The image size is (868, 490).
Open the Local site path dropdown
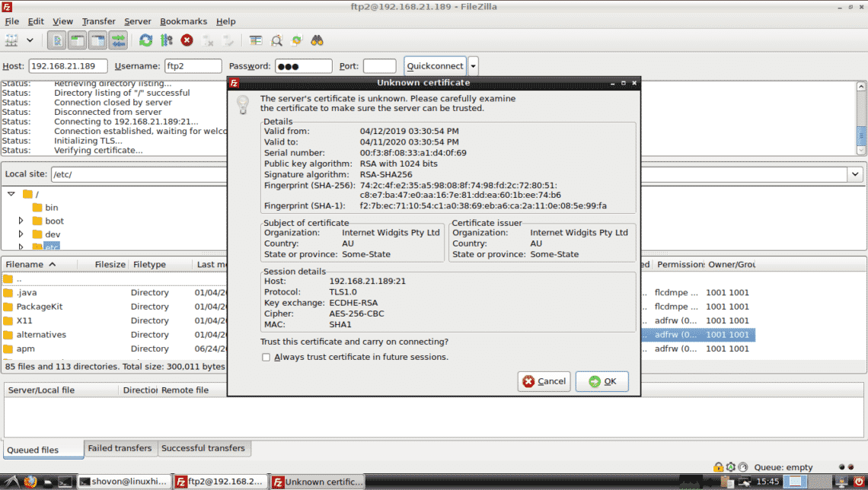[856, 174]
